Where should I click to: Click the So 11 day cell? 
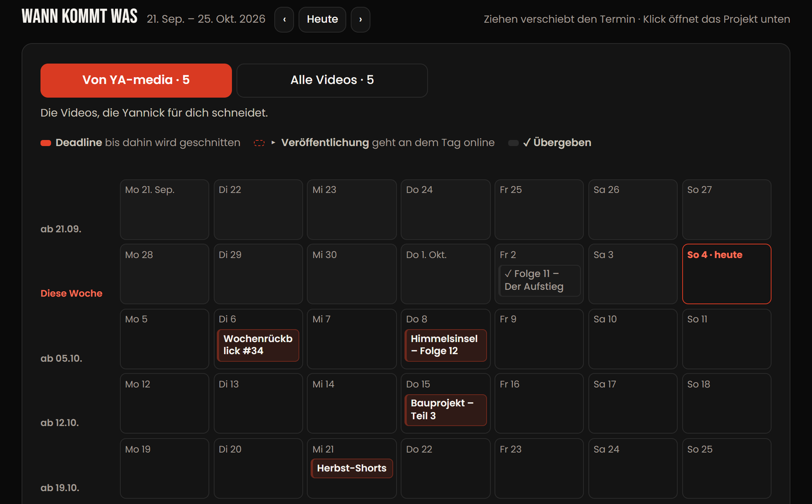(x=727, y=339)
